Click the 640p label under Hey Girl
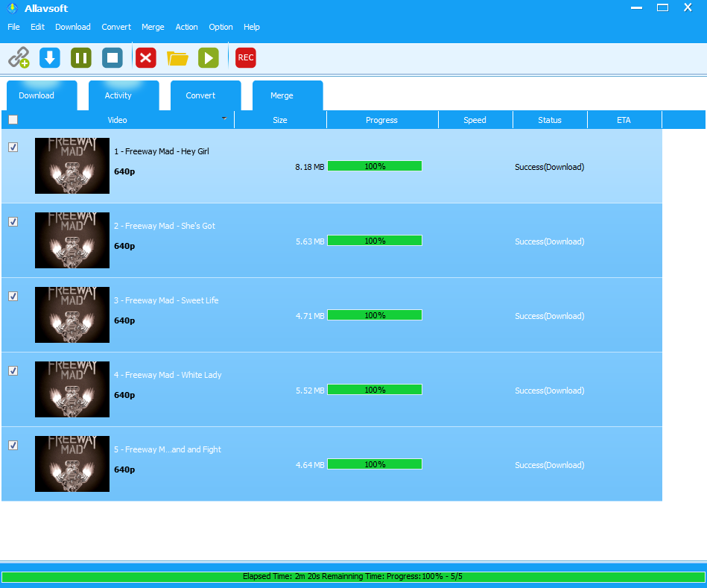The width and height of the screenshot is (707, 588). point(124,171)
